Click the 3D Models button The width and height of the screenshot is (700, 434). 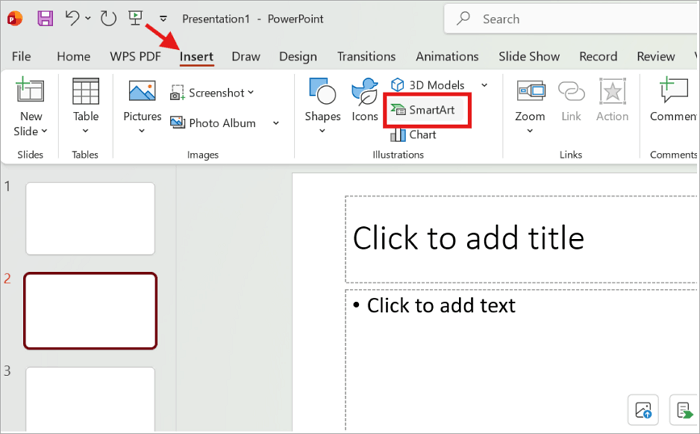pyautogui.click(x=428, y=85)
